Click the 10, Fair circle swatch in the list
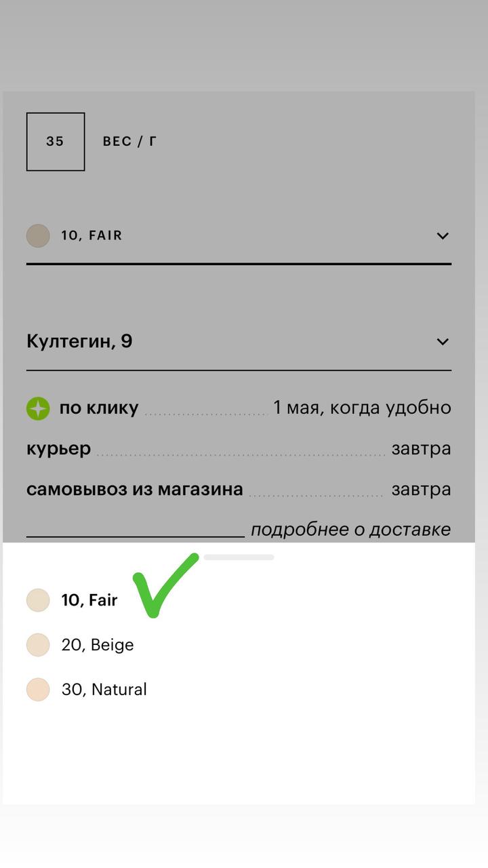The width and height of the screenshot is (488, 868). [x=38, y=600]
